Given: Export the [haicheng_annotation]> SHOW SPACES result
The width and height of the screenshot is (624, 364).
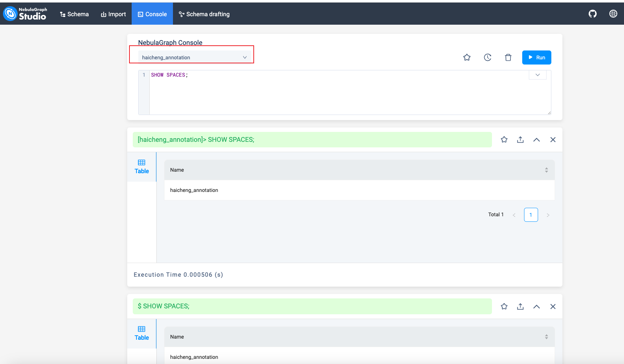Looking at the screenshot, I should point(520,140).
